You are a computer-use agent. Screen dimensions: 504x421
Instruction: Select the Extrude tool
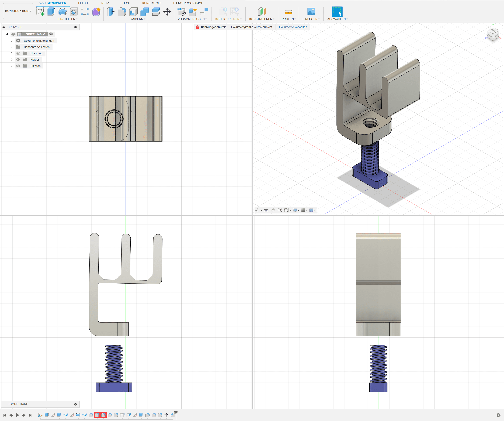tap(51, 11)
